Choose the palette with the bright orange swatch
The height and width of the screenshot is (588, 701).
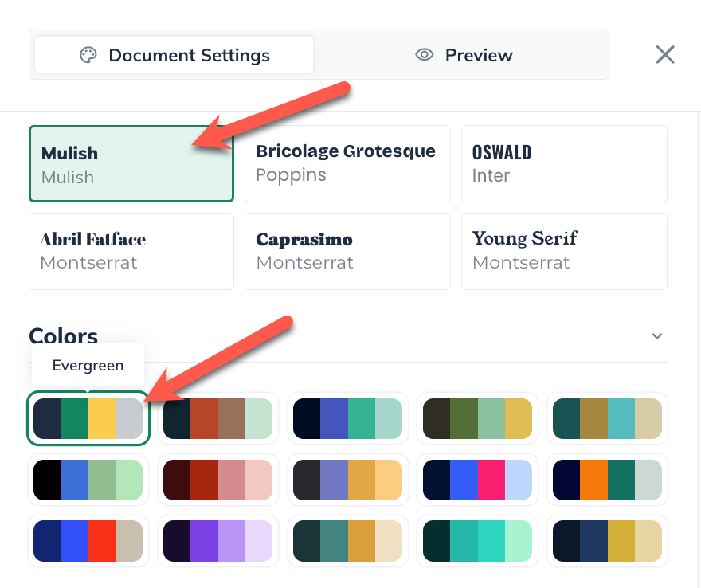607,480
